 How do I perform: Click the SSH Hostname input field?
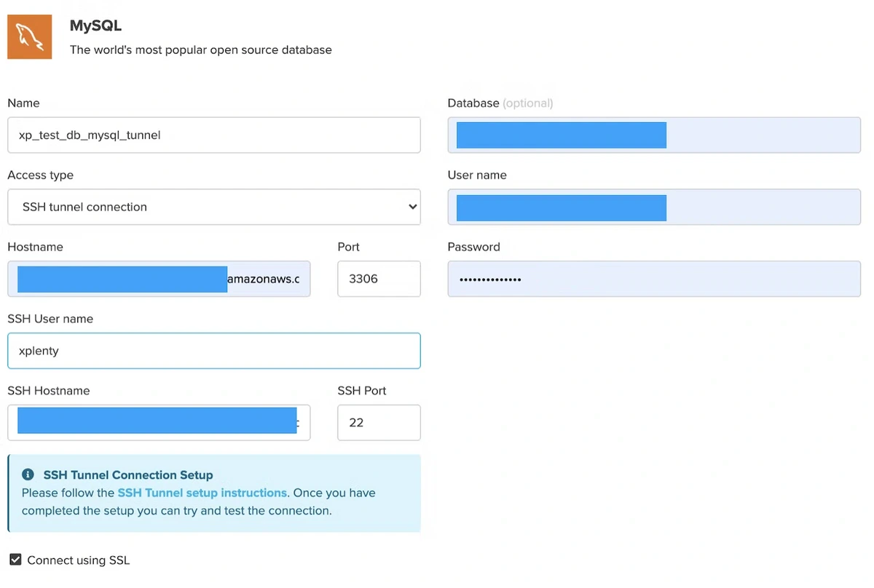[x=159, y=423]
